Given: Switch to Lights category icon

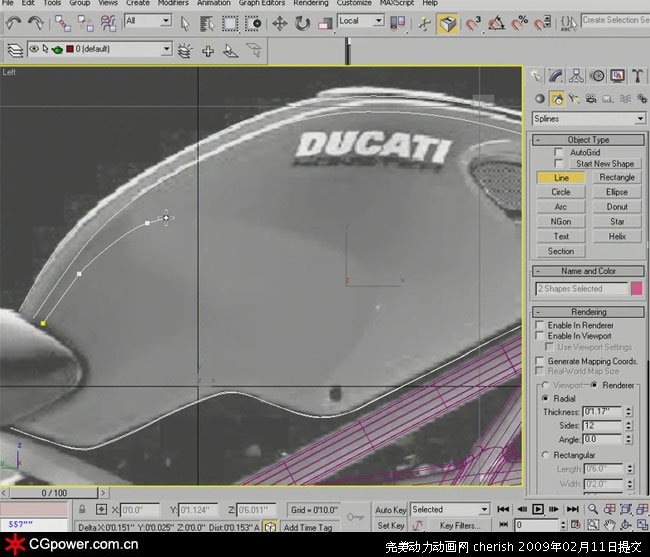Looking at the screenshot, I should pyautogui.click(x=574, y=99).
